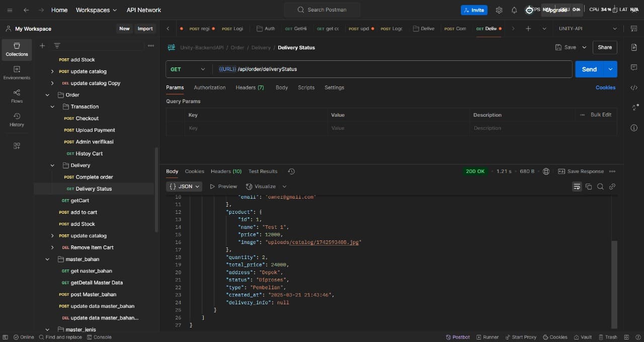
Task: Collapse the Transaction folder
Action: (x=52, y=107)
